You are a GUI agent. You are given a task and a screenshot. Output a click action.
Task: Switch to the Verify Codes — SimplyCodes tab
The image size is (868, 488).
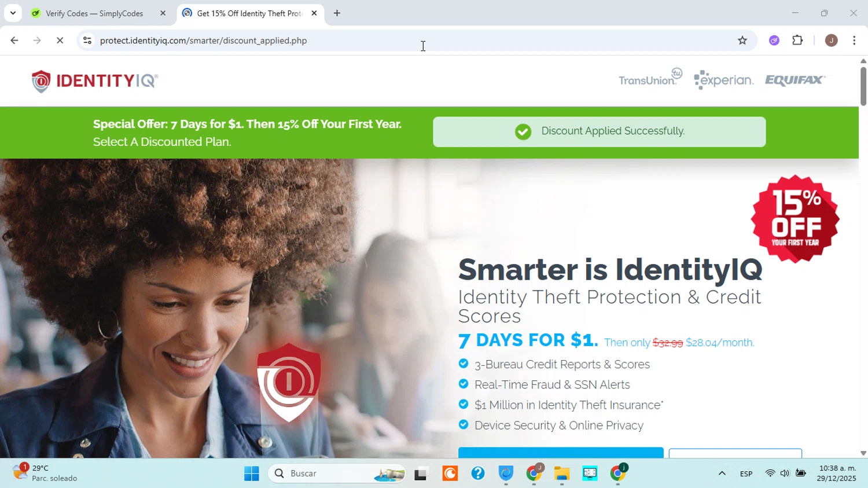(x=94, y=13)
